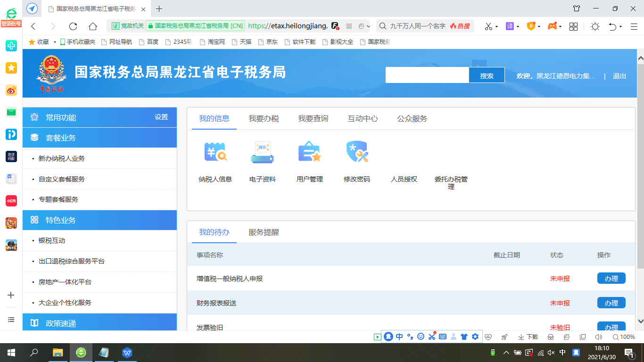
Task: Open the WPS icon in the taskbar
Action: coord(127,352)
